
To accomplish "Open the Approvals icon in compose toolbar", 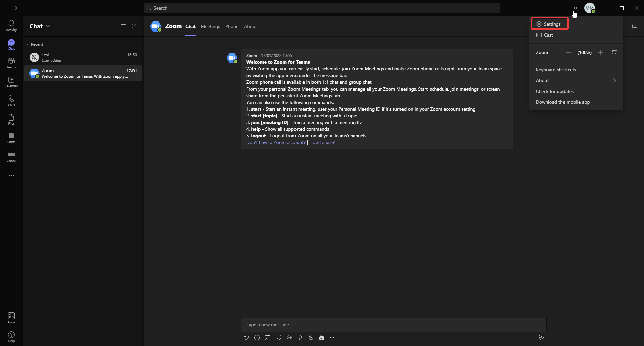I will [311, 338].
